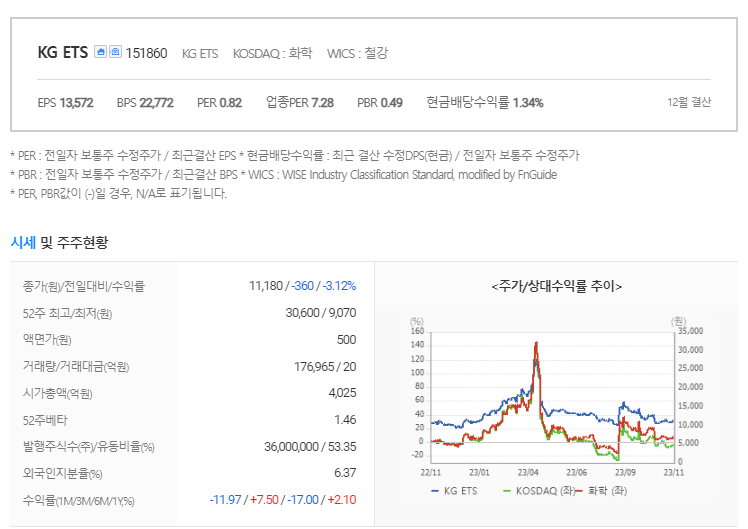Click the 액면가(원) row label
748x529 pixels.
point(47,340)
